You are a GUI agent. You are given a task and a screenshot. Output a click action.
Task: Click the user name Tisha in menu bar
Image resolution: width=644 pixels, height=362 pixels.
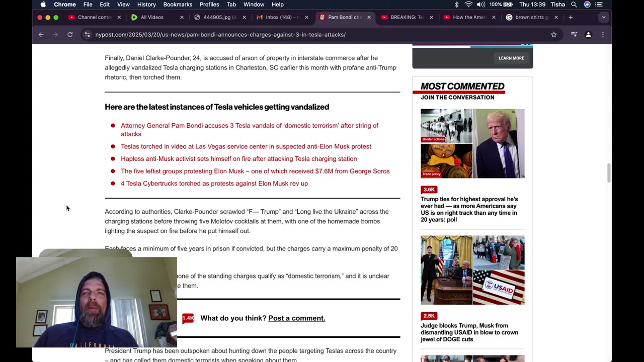click(x=557, y=5)
